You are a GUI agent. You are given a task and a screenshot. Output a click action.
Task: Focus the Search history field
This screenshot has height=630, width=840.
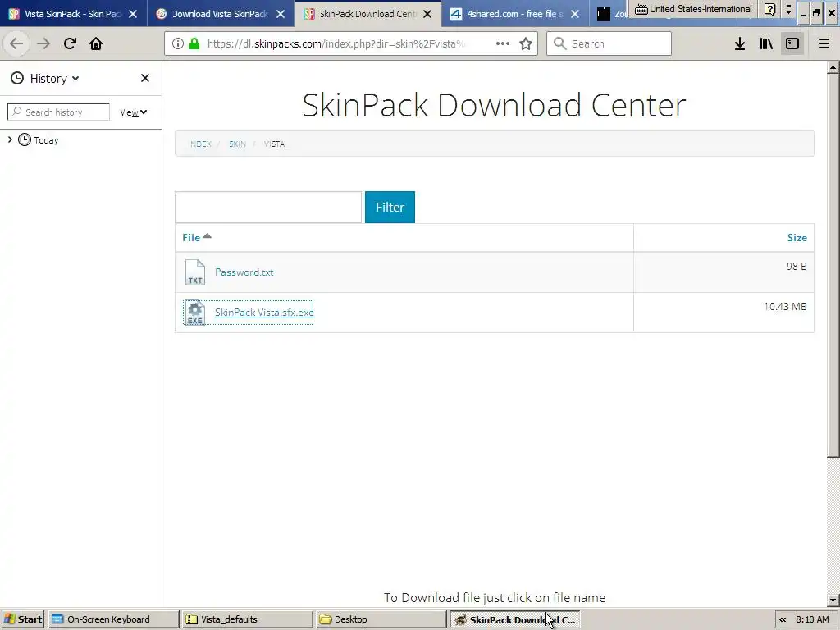pos(58,112)
